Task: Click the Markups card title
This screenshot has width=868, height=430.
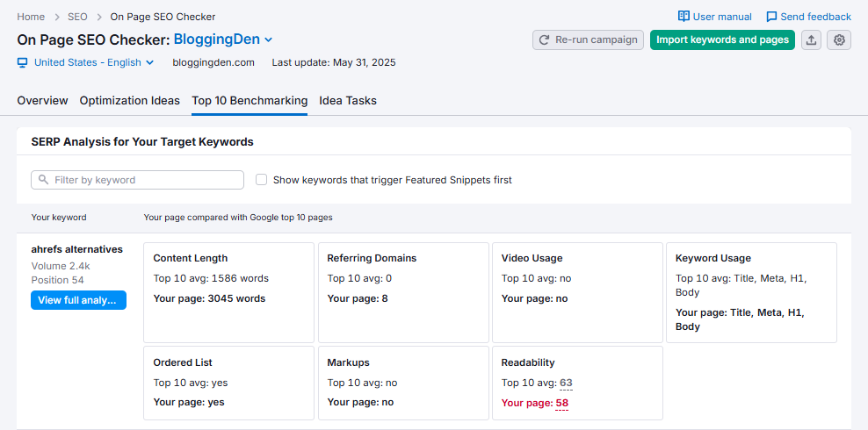Action: (x=348, y=362)
